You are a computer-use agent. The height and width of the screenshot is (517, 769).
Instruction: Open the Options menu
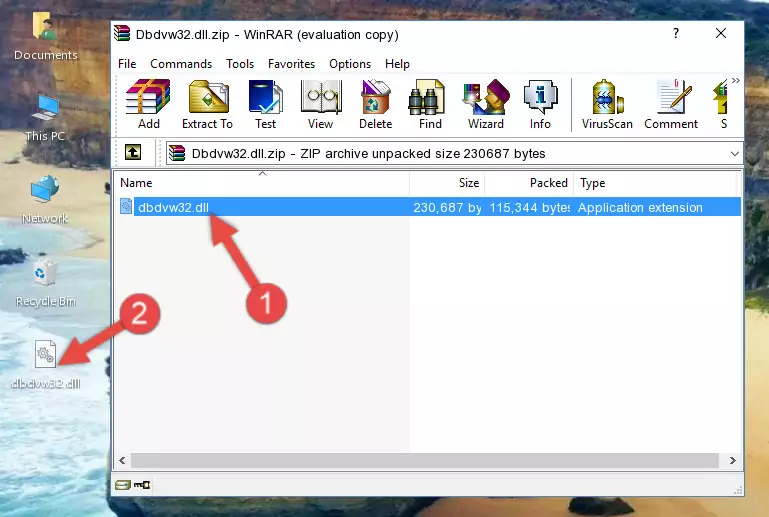[350, 64]
